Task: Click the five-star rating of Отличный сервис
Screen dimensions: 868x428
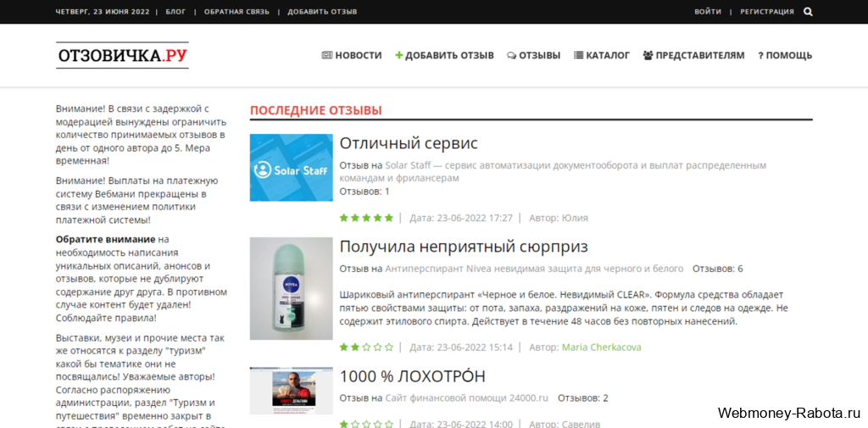Action: pyautogui.click(x=366, y=218)
